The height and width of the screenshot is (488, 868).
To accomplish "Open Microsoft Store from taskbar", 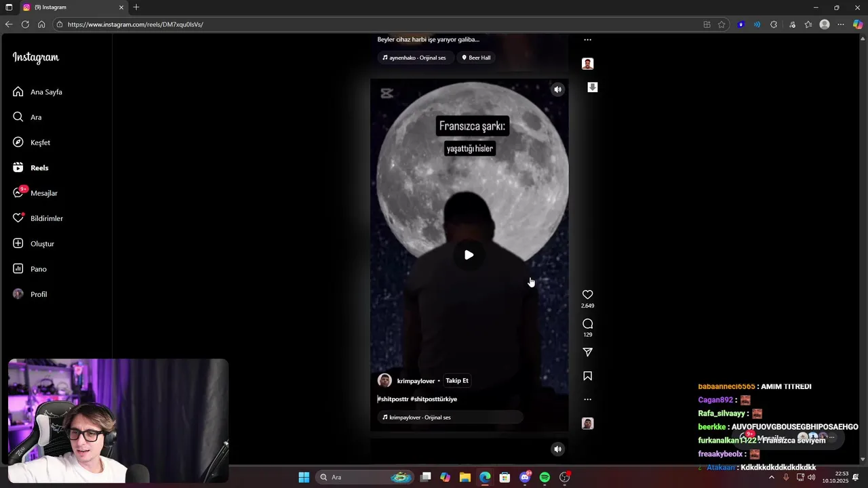I will pyautogui.click(x=505, y=477).
